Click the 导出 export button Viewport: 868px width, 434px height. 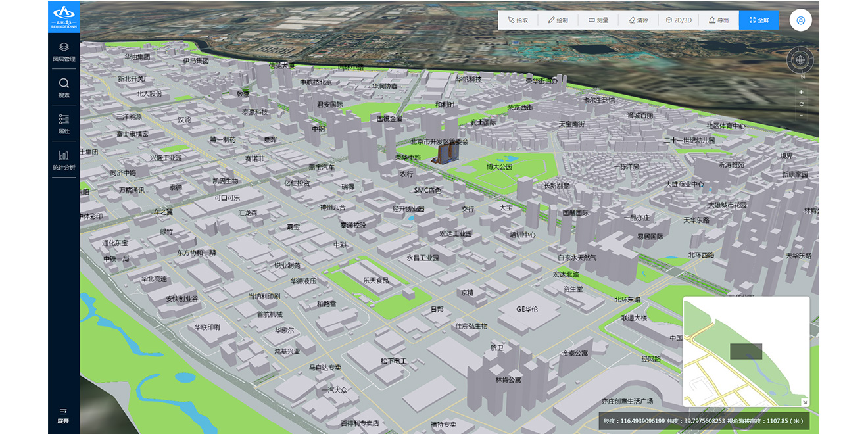[x=719, y=20]
